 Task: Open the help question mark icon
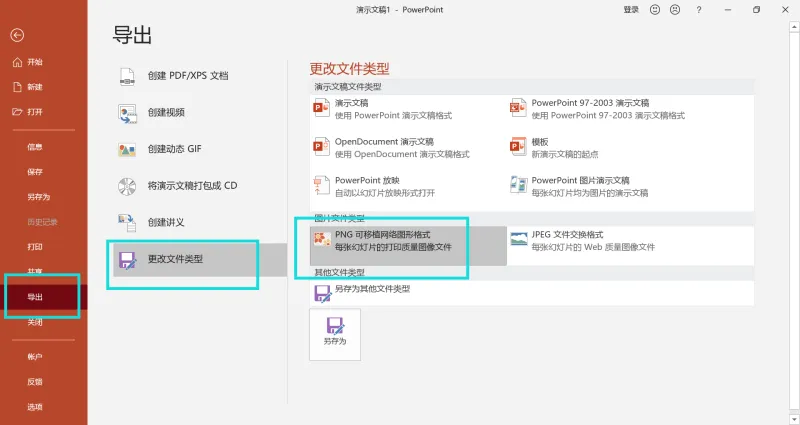698,10
